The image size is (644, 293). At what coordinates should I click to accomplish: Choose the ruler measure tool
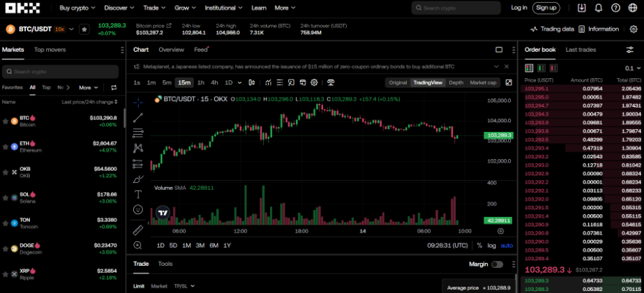pyautogui.click(x=138, y=230)
